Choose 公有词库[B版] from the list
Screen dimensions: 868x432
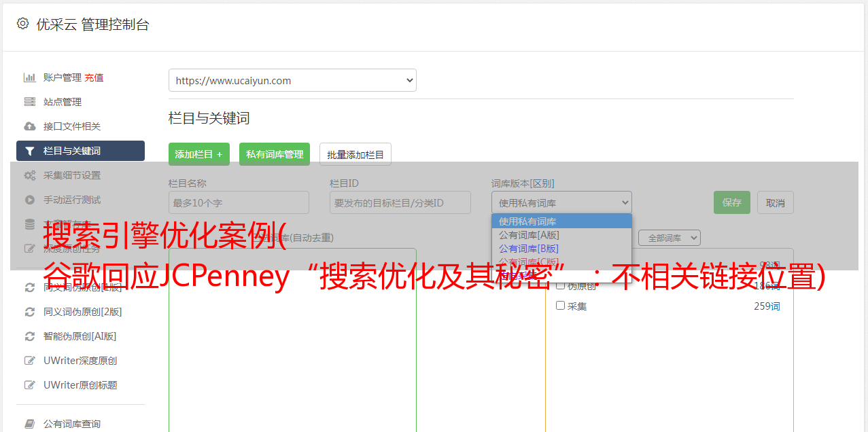(561, 249)
